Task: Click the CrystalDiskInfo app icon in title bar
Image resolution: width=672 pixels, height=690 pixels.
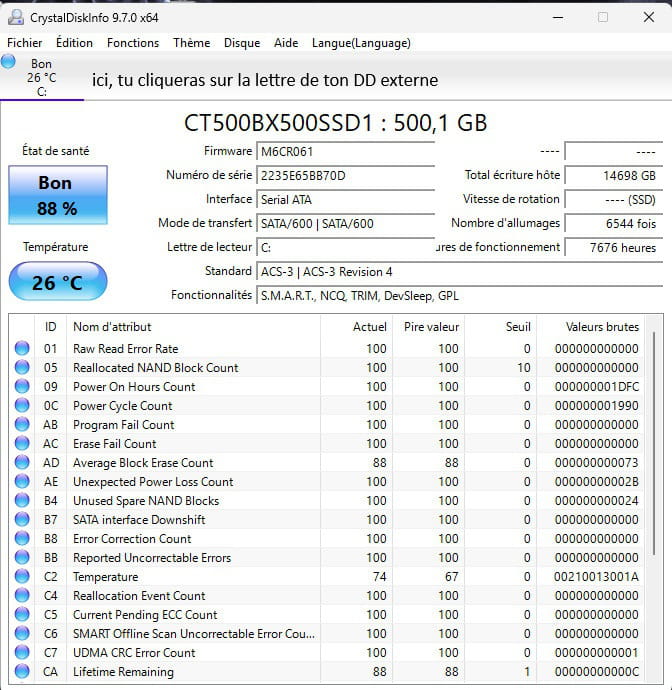Action: [x=16, y=18]
